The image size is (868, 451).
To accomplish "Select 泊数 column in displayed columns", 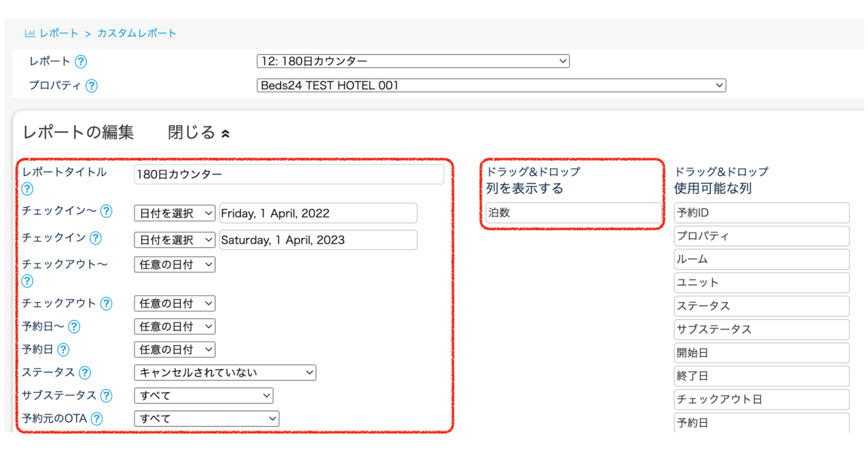I will point(573,213).
